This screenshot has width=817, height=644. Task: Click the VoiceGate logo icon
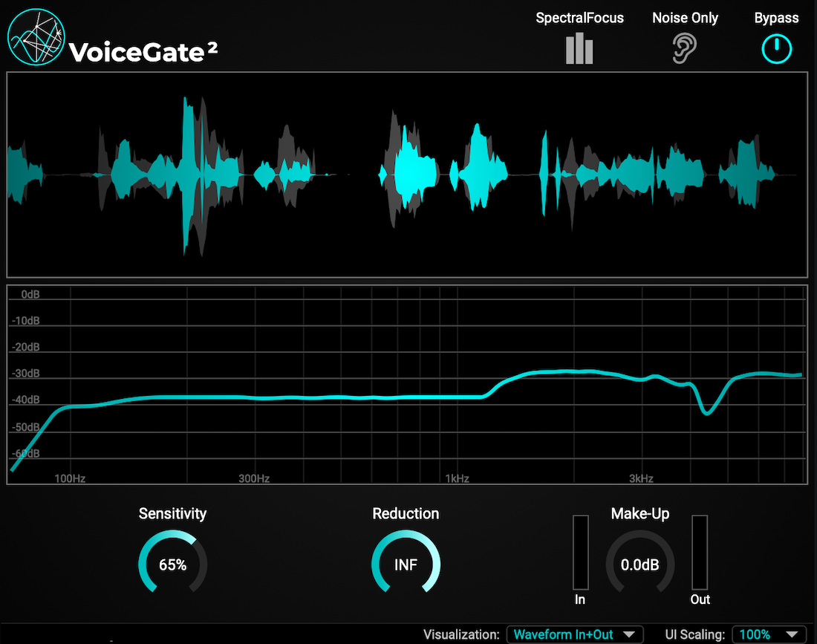pyautogui.click(x=33, y=37)
